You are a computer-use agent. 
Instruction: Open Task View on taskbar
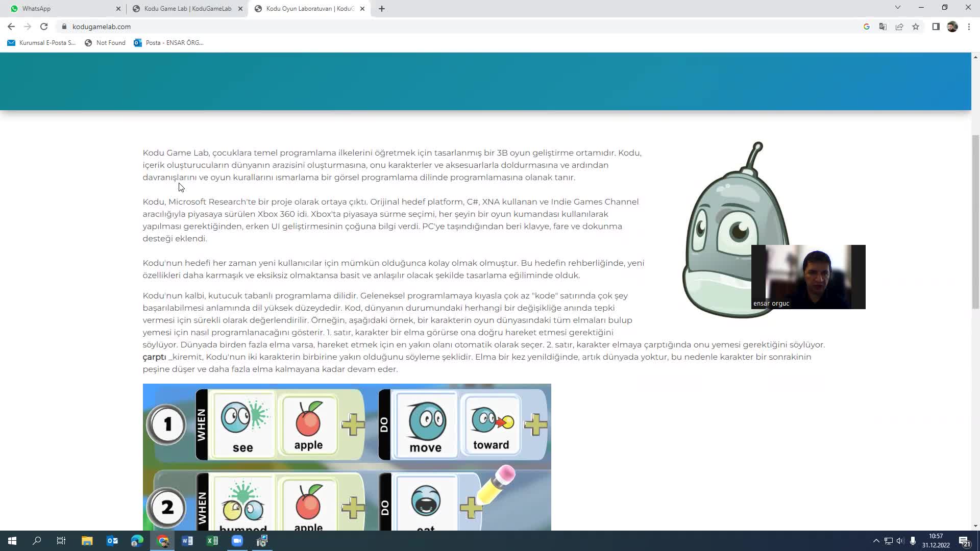(x=61, y=541)
